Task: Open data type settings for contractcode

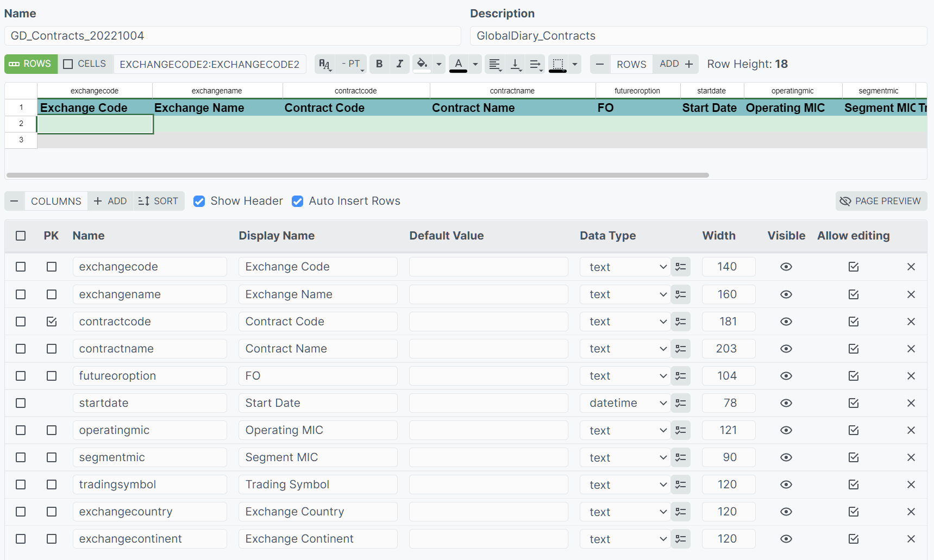Action: [681, 322]
